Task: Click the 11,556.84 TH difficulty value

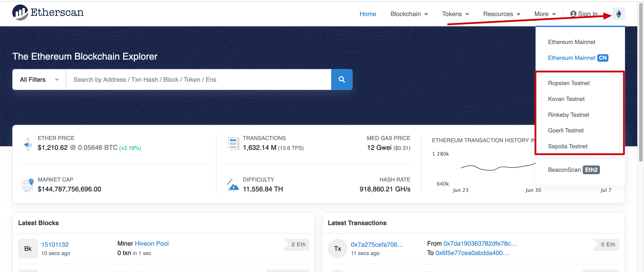Action: pyautogui.click(x=263, y=189)
